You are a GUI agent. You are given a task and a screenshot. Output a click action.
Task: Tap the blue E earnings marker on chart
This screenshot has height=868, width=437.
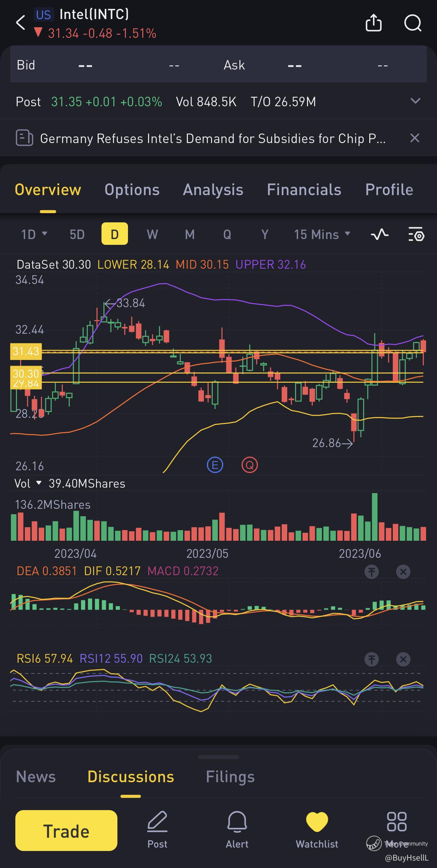(215, 465)
